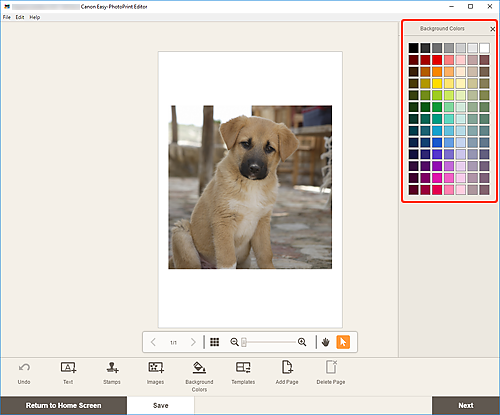The width and height of the screenshot is (500, 415).
Task: Open thumbnail list view grid icon
Action: [x=215, y=342]
